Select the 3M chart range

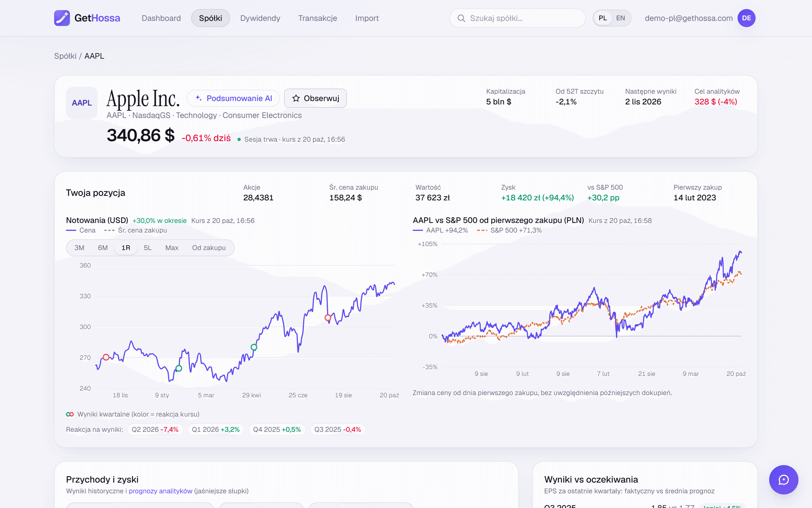(79, 248)
